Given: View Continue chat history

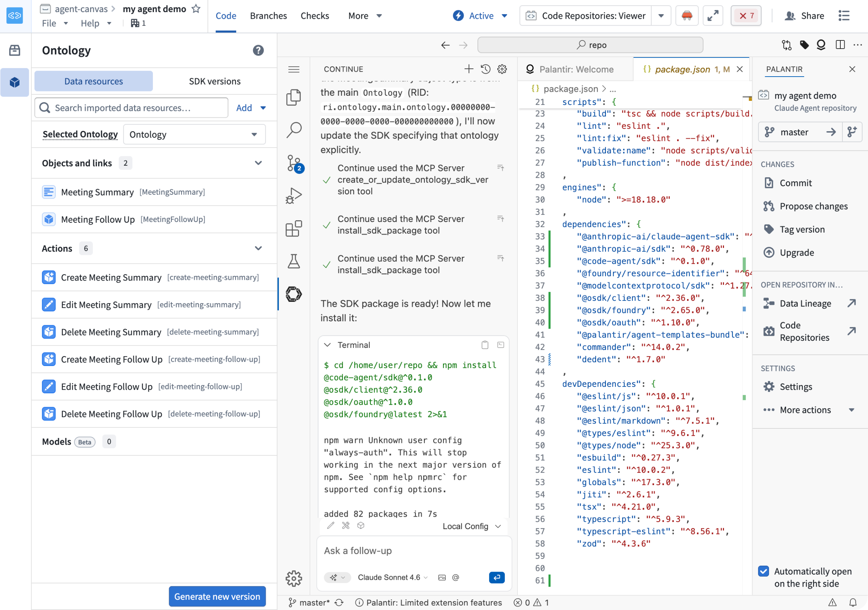Looking at the screenshot, I should tap(485, 69).
